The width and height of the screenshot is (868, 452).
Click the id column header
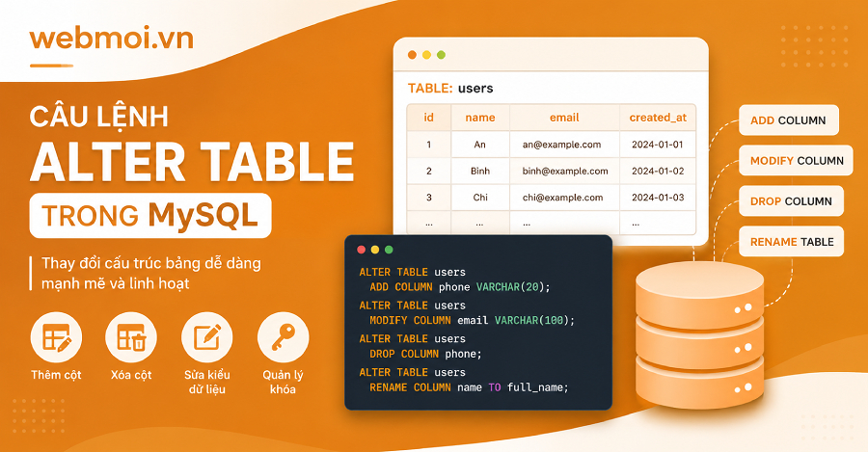point(428,118)
